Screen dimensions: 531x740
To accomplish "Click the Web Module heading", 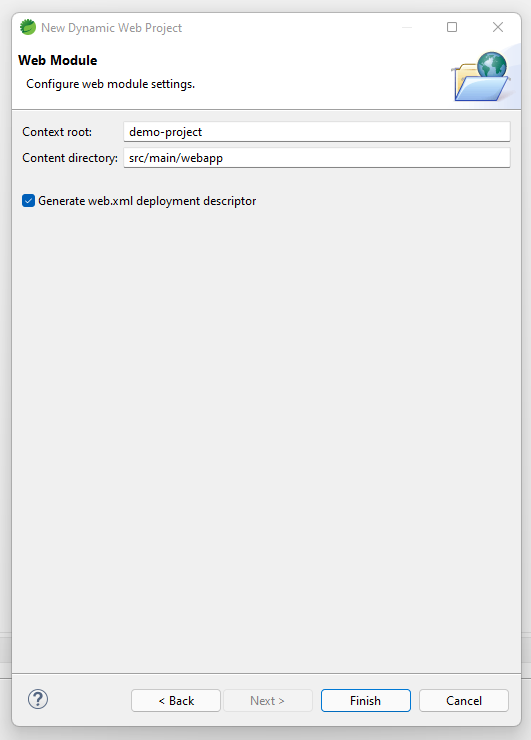I will 58,60.
